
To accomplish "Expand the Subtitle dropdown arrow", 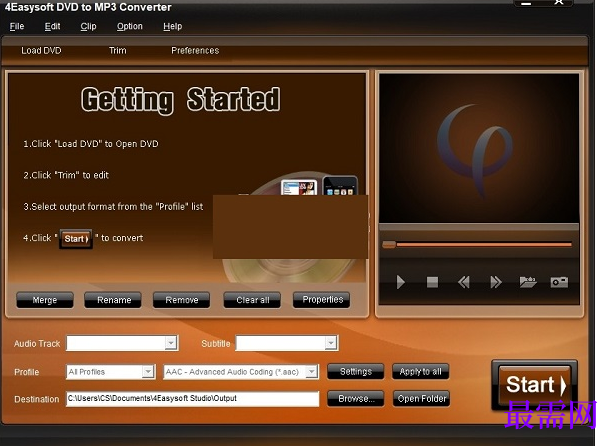I will [x=331, y=343].
